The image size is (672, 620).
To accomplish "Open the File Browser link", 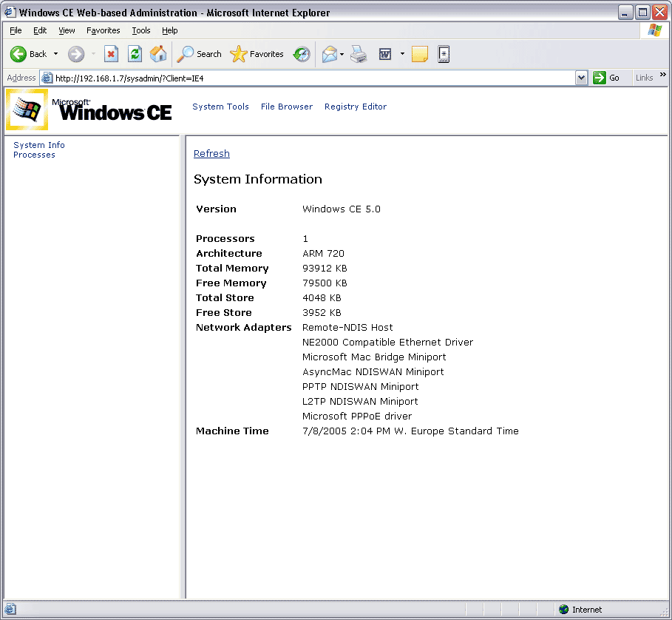I will (287, 107).
